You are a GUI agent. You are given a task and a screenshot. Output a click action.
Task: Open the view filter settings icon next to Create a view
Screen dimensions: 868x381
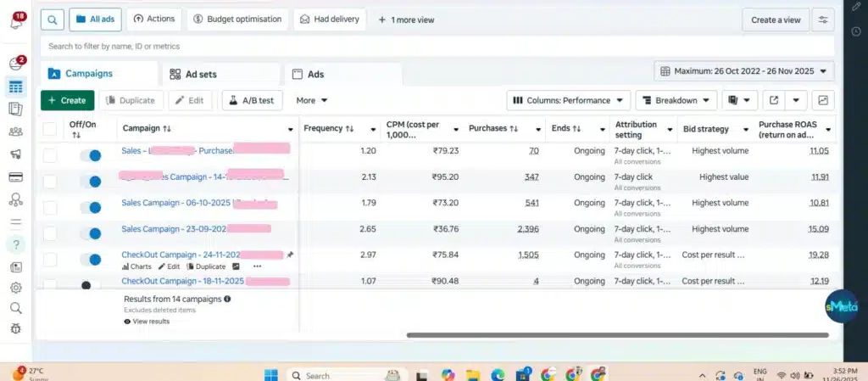point(823,20)
